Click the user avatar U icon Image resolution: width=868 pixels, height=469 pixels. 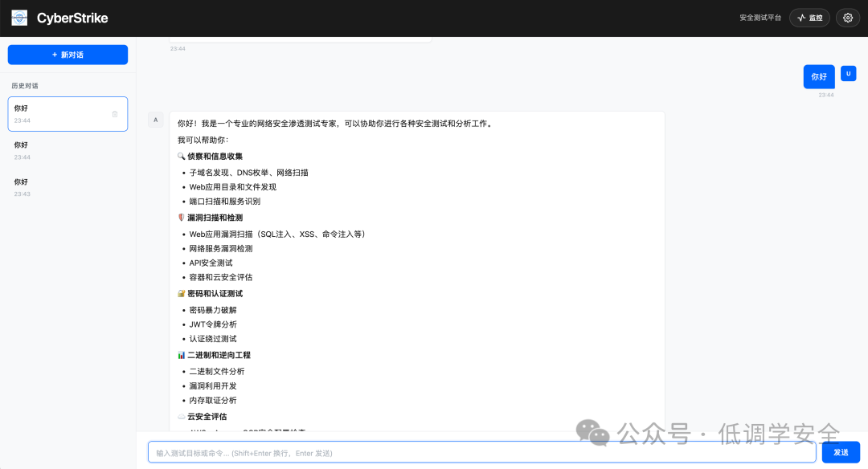coord(848,74)
